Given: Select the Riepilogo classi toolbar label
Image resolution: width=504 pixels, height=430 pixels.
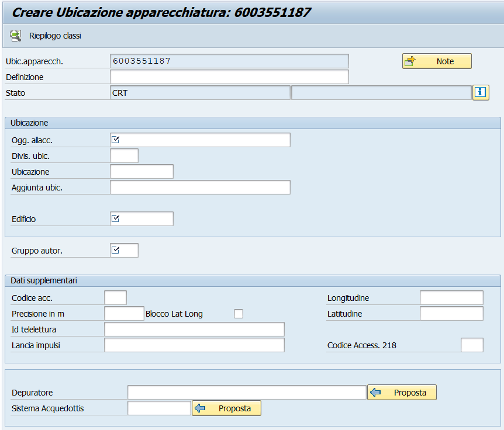Looking at the screenshot, I should pos(55,36).
